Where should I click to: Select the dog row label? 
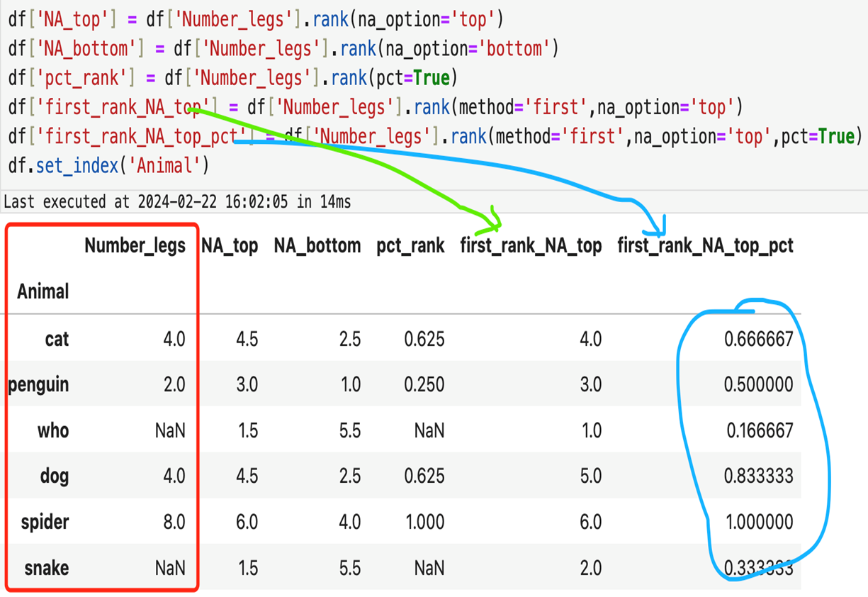(55, 476)
